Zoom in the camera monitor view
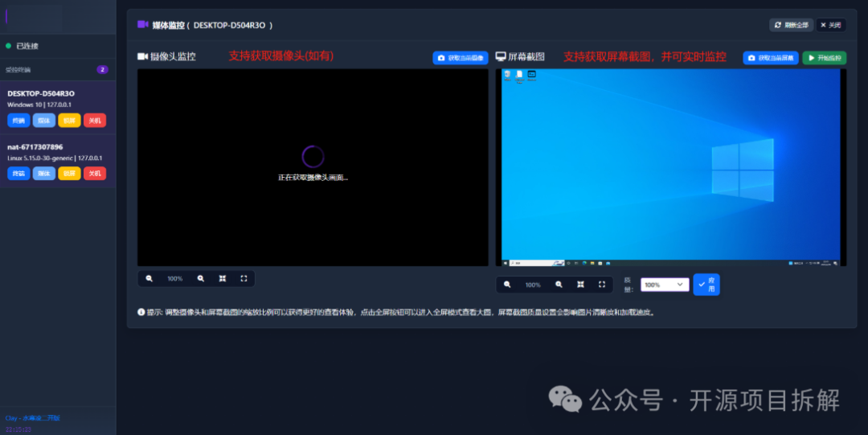868x435 pixels. (x=201, y=279)
